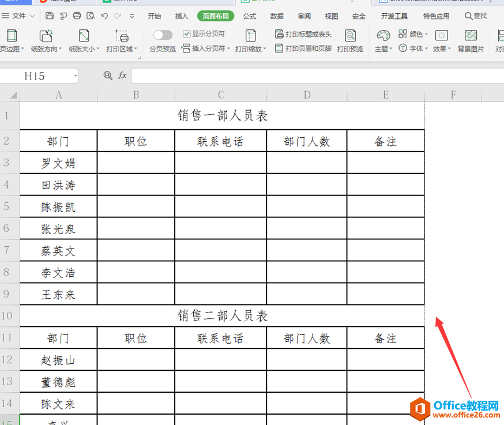Click Print Titles (打印标题或表头) button

click(303, 34)
